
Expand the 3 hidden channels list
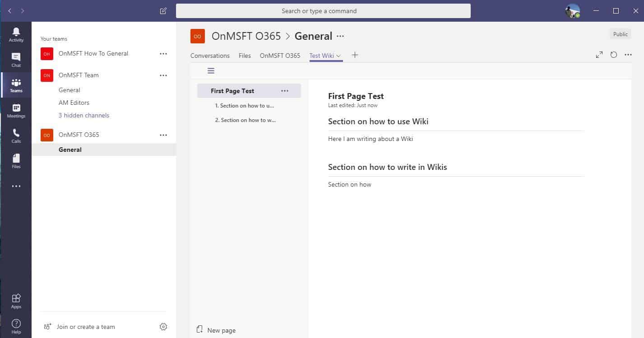tap(84, 115)
